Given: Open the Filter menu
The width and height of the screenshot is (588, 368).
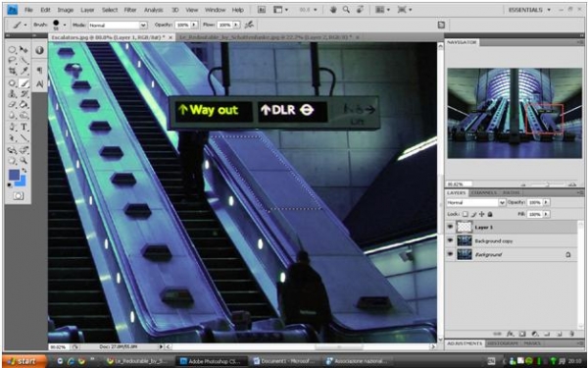Looking at the screenshot, I should tap(130, 10).
